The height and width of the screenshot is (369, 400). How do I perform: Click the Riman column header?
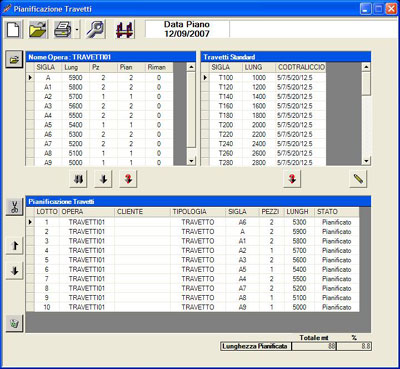pyautogui.click(x=159, y=67)
